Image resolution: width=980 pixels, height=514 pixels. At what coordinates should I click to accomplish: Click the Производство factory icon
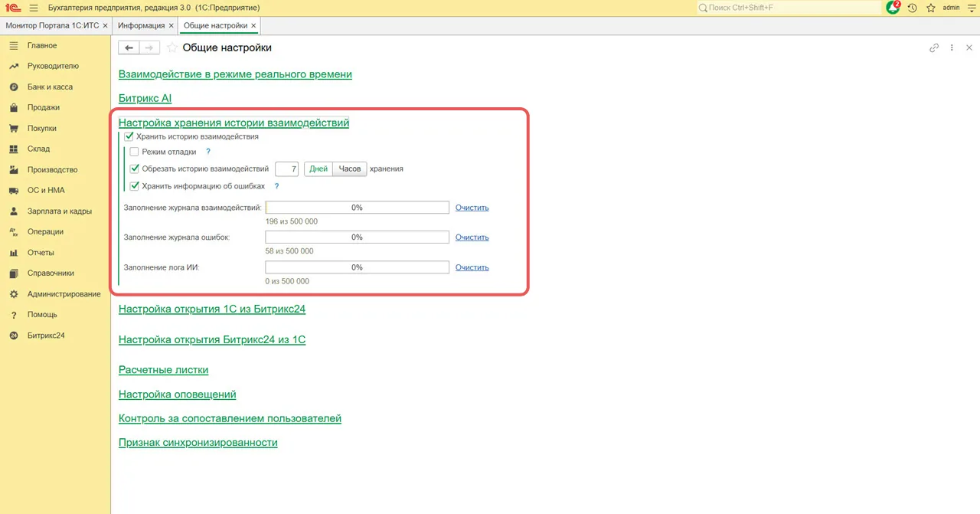(13, 169)
